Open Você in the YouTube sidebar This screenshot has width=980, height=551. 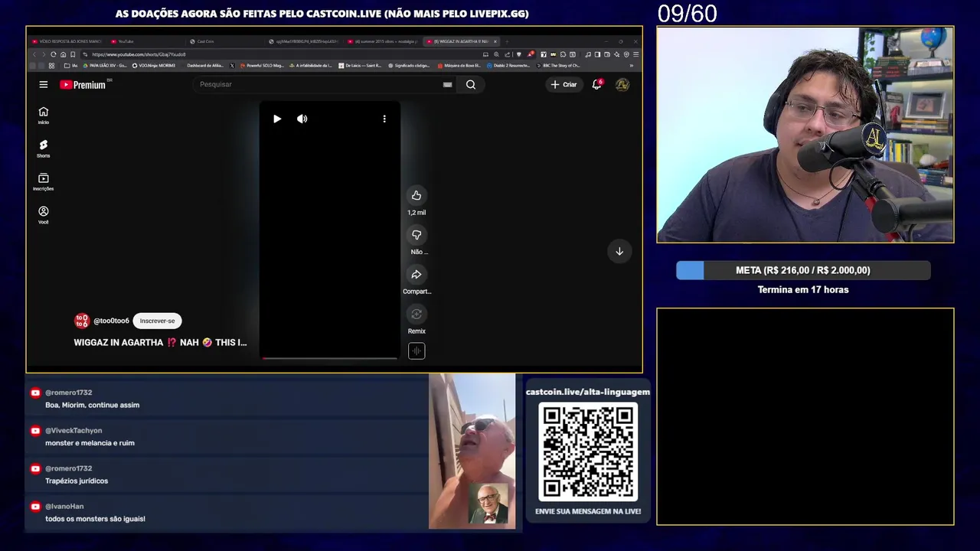[44, 215]
